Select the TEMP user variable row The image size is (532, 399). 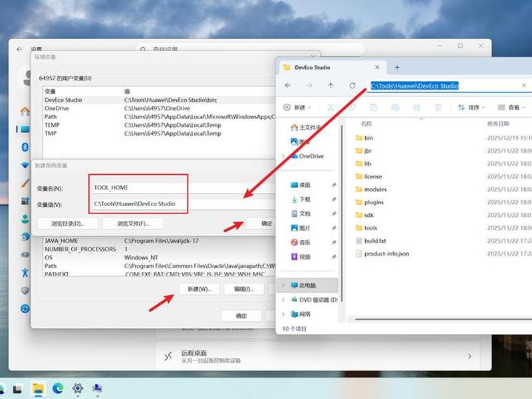point(160,125)
